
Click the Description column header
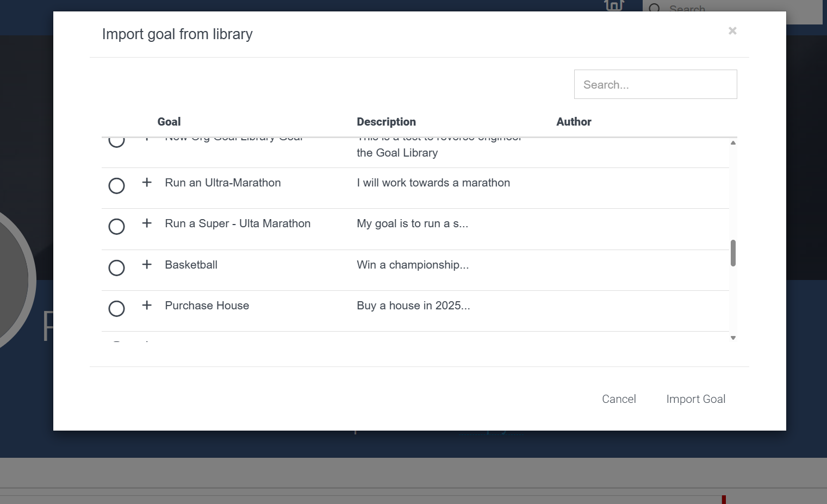386,122
